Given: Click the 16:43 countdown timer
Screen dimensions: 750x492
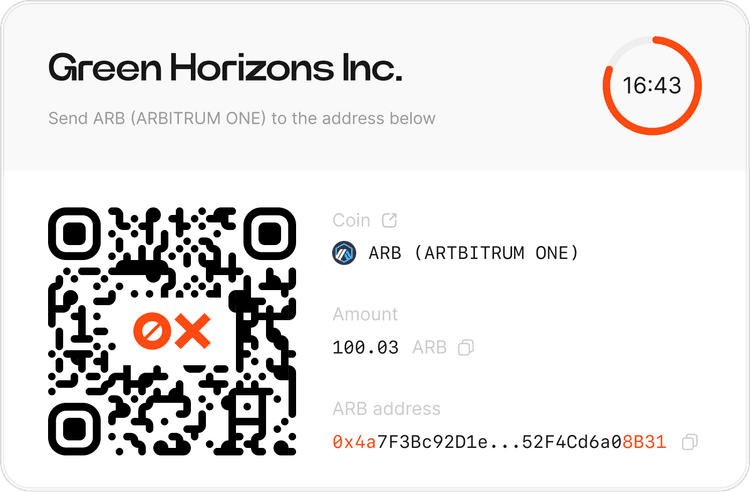Looking at the screenshot, I should click(x=652, y=86).
